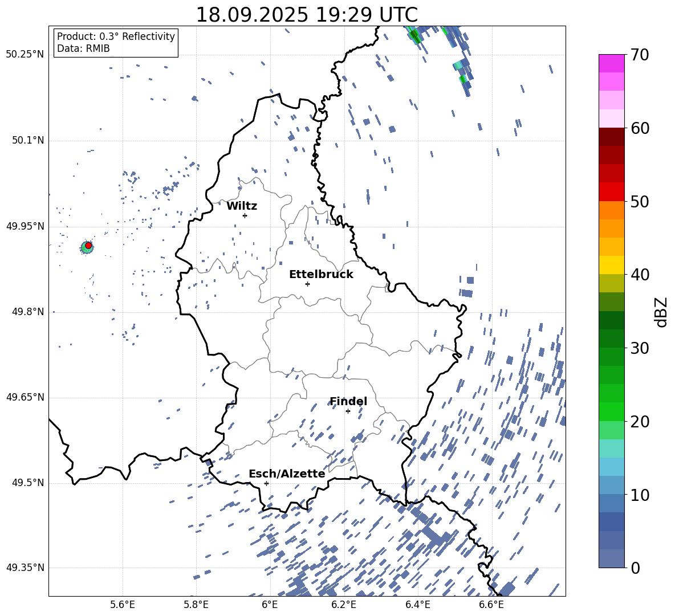This screenshot has width=675, height=616.
Task: Select the Wiltz city label
Action: point(242,206)
